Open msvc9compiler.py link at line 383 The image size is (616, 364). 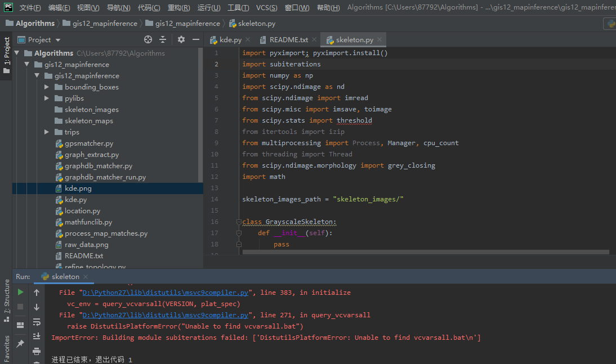(166, 293)
